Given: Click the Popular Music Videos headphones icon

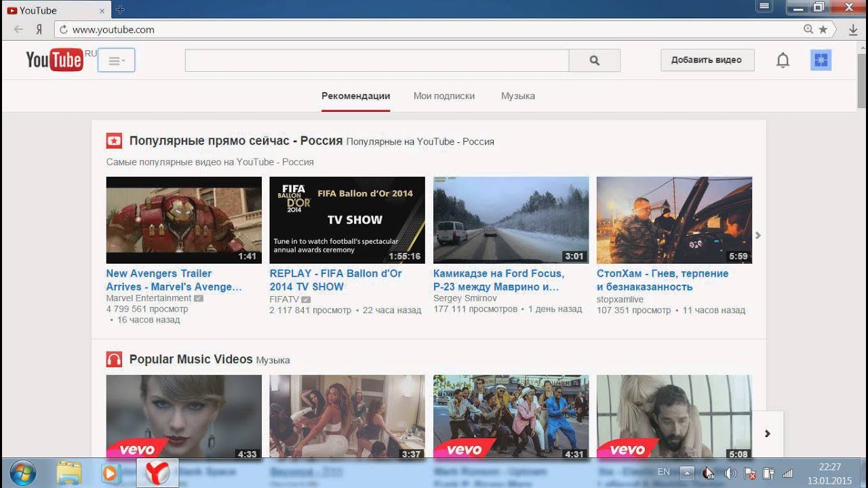Looking at the screenshot, I should tap(114, 359).
